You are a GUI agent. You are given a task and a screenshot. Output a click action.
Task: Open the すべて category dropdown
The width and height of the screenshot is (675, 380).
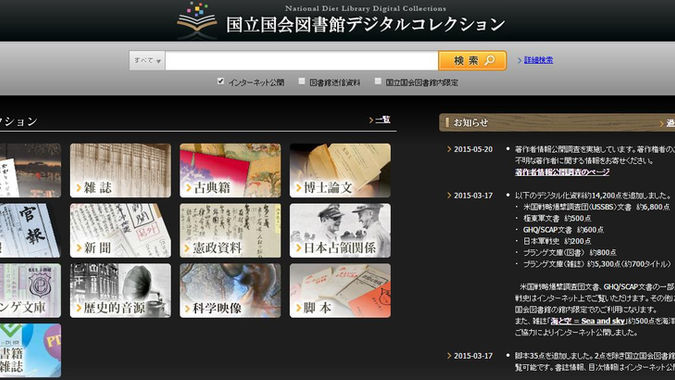(147, 61)
